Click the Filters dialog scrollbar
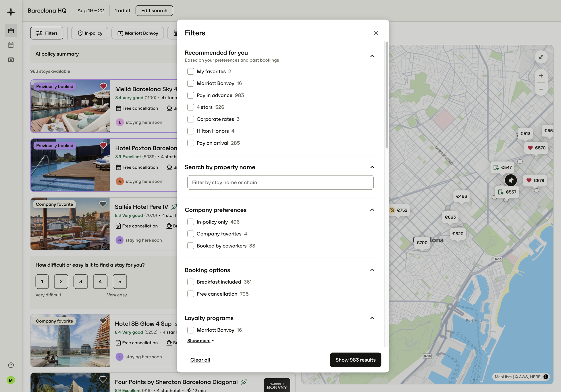This screenshot has height=392, width=561. pos(387,95)
